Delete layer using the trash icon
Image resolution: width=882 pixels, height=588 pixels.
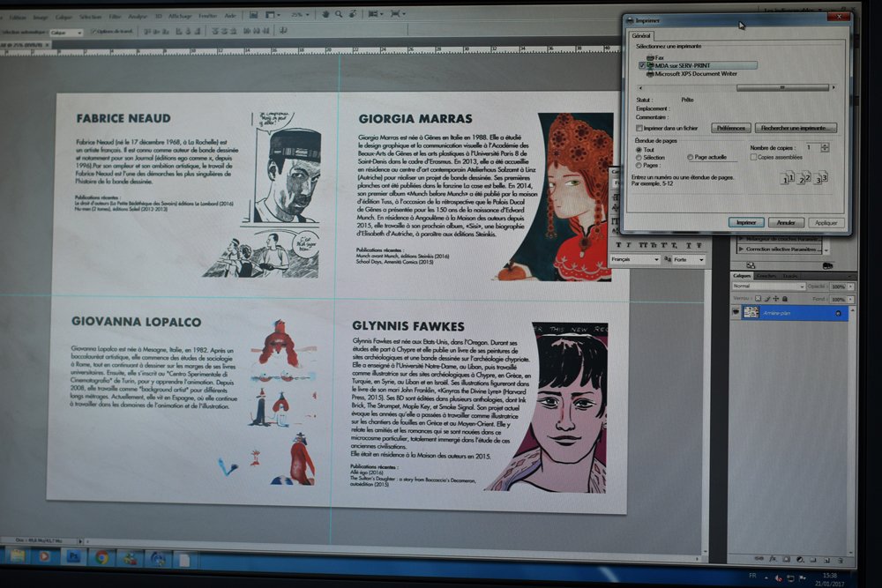tap(839, 558)
